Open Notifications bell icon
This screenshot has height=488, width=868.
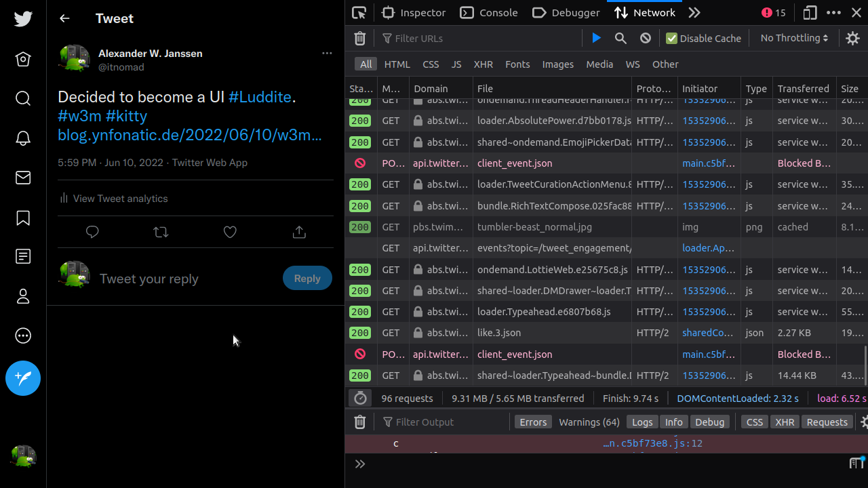23,138
